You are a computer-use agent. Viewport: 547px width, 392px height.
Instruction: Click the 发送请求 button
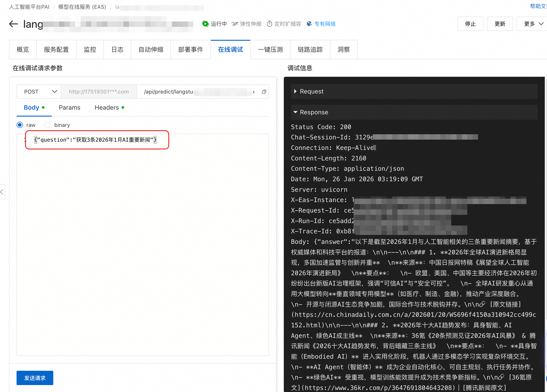click(x=35, y=378)
